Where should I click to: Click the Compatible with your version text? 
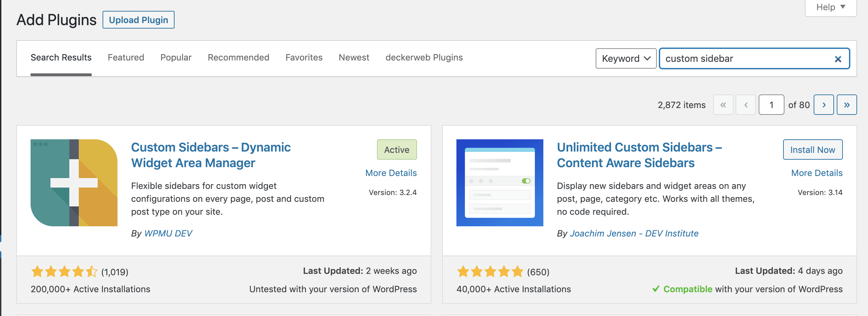click(x=747, y=289)
